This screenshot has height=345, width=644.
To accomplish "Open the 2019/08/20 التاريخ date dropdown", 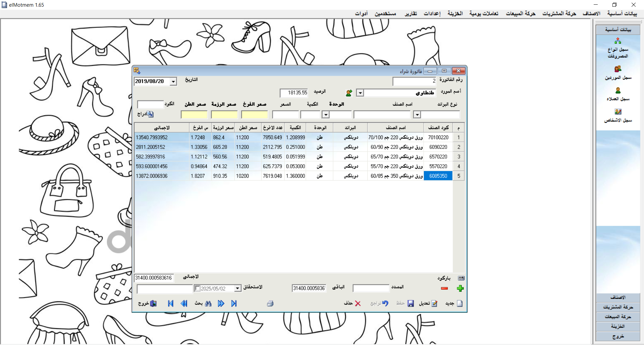I will pos(173,81).
